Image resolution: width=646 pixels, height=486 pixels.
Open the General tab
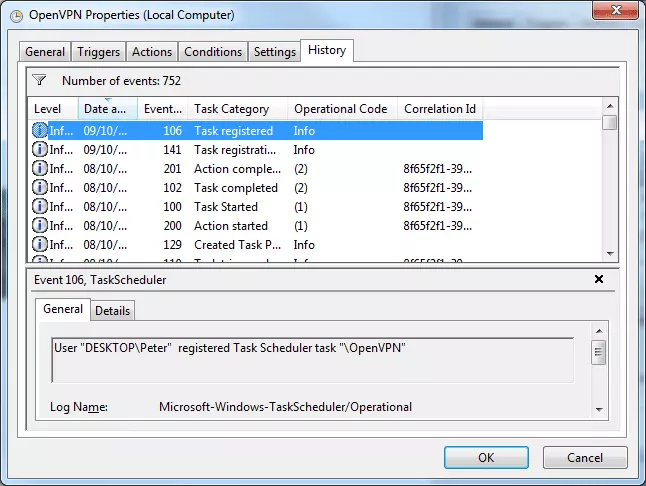(45, 52)
